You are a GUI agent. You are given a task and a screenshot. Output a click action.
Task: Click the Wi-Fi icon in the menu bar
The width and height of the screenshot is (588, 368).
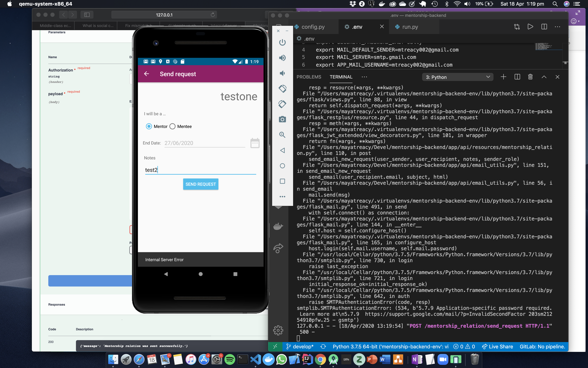point(457,4)
